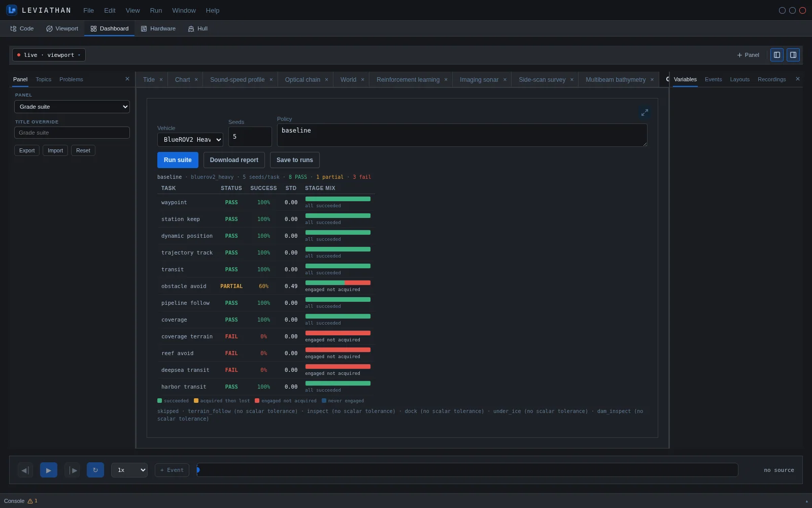
Task: Close the Chart tab
Action: (196, 80)
